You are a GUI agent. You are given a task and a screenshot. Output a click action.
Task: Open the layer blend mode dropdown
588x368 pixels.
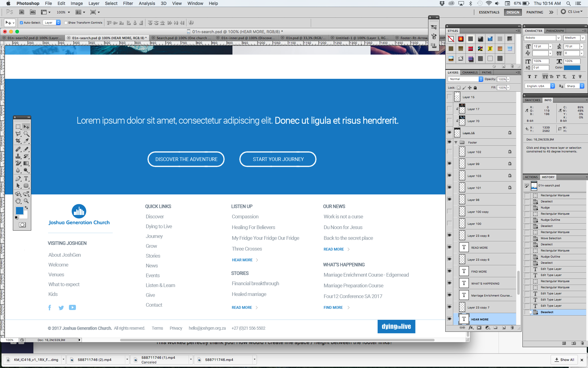pyautogui.click(x=466, y=79)
